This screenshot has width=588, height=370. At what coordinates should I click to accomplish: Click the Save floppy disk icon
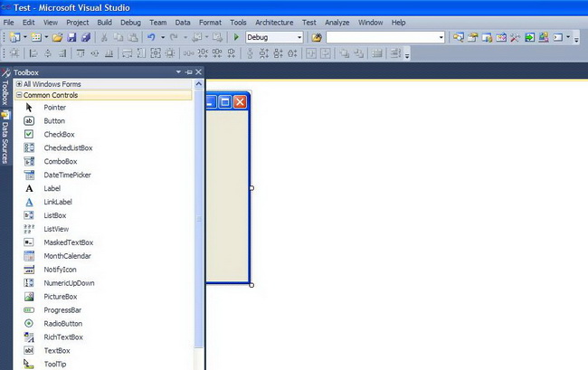pyautogui.click(x=71, y=37)
